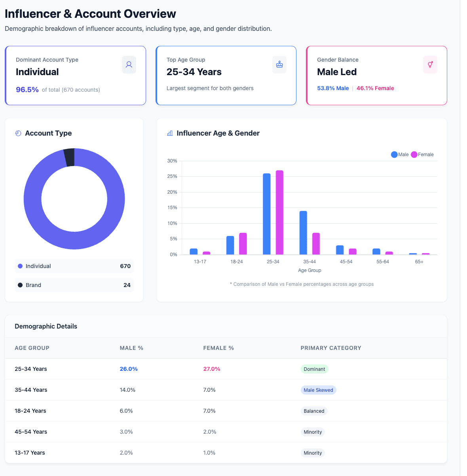Click the Balanced badge in 18-24 Years row
467x476 pixels.
pos(314,411)
